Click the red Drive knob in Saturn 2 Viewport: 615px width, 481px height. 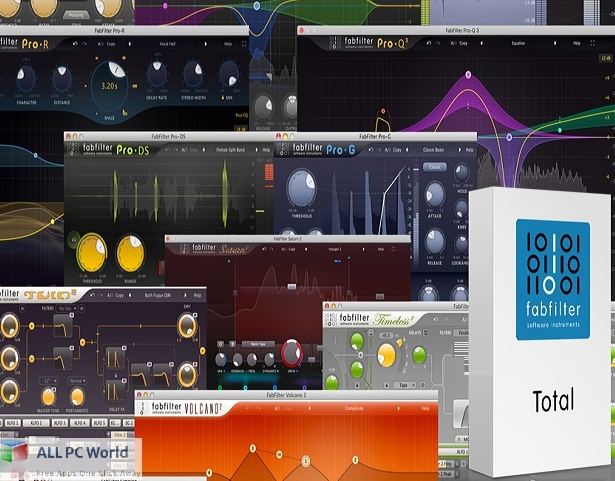pyautogui.click(x=291, y=353)
